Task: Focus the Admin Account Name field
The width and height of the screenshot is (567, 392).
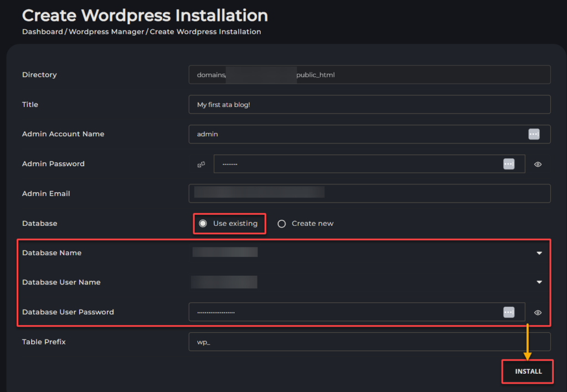Action: [x=354, y=134]
